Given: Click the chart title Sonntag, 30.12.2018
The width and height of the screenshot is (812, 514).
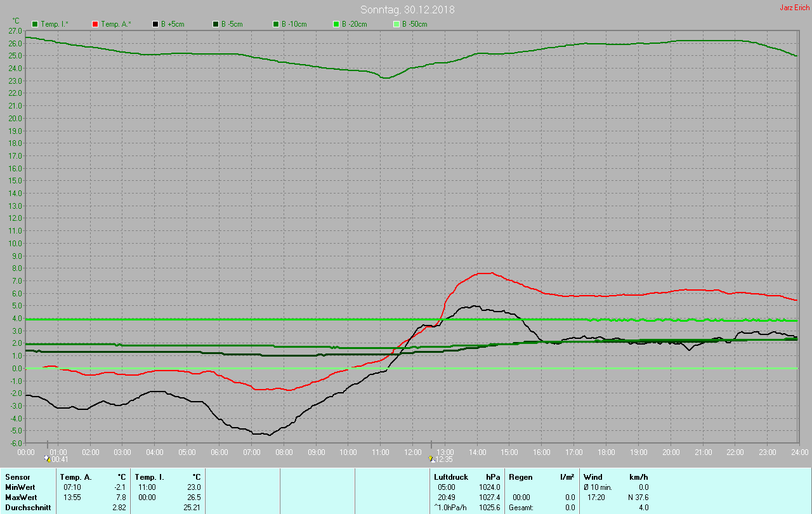Looking at the screenshot, I should point(407,10).
